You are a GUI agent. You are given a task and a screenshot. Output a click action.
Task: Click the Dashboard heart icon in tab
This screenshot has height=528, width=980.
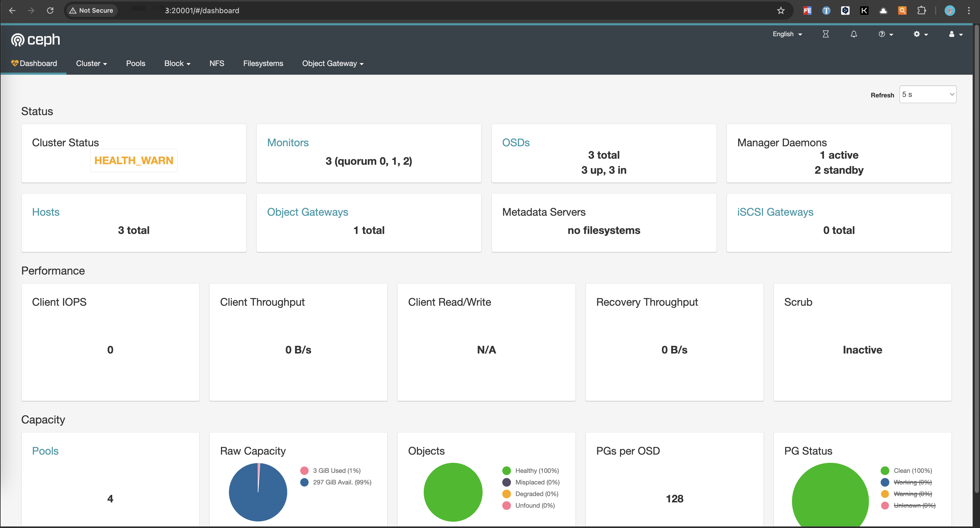[x=15, y=63]
